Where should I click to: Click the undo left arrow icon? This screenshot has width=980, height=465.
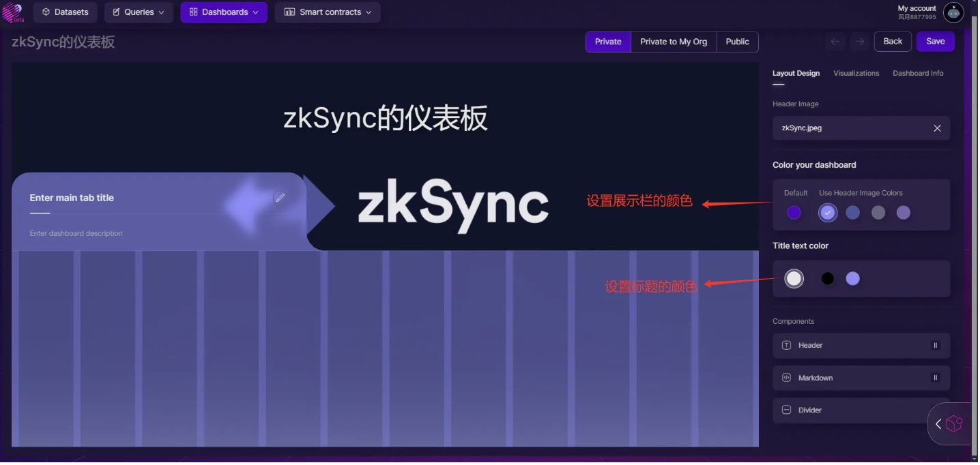tap(835, 42)
